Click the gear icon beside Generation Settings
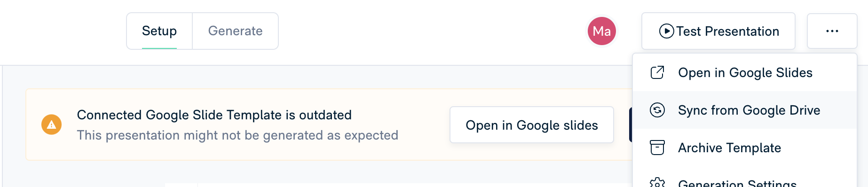Screen dimensions: 868x187 point(657,183)
